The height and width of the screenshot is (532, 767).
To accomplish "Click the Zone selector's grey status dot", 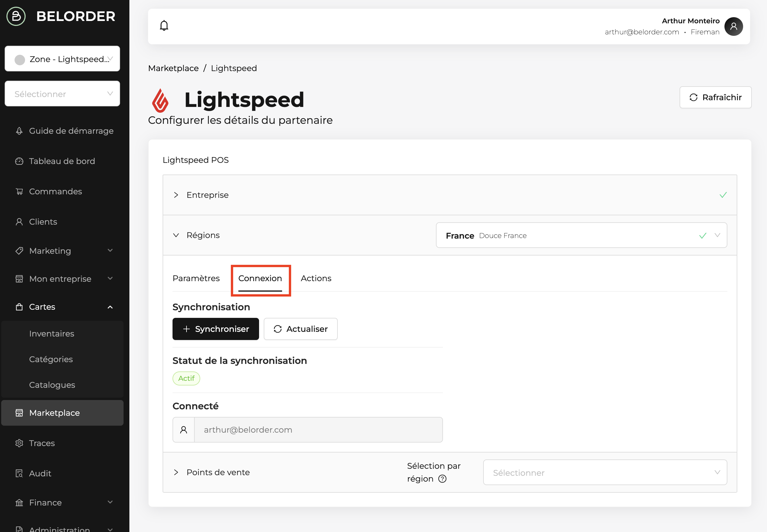I will [x=20, y=60].
